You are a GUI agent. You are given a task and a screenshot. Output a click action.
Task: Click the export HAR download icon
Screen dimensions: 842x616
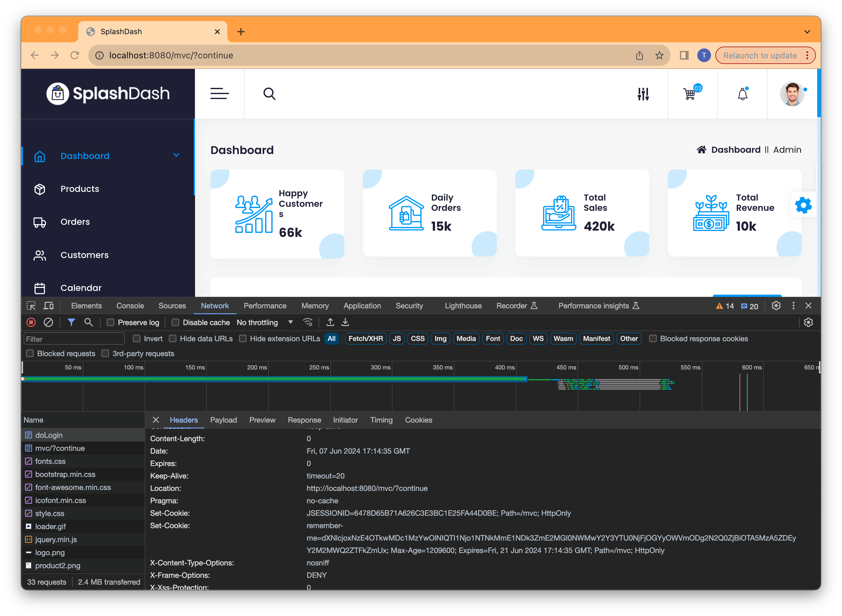click(x=345, y=322)
